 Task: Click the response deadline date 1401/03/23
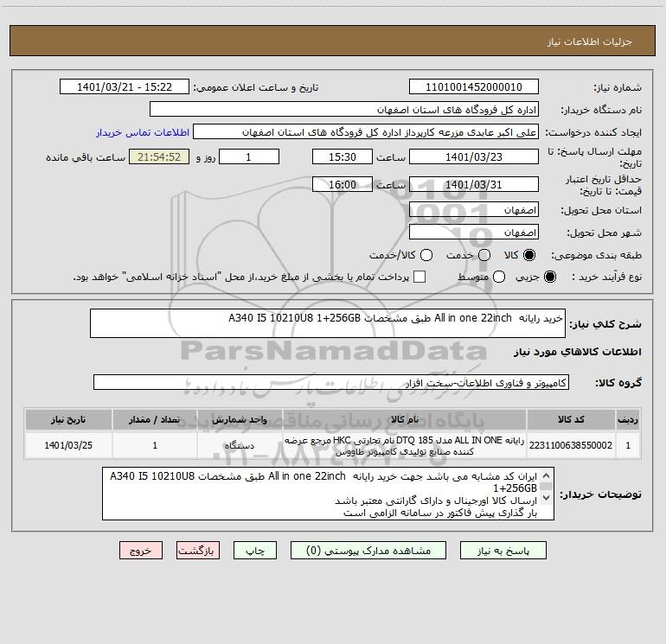(x=474, y=156)
